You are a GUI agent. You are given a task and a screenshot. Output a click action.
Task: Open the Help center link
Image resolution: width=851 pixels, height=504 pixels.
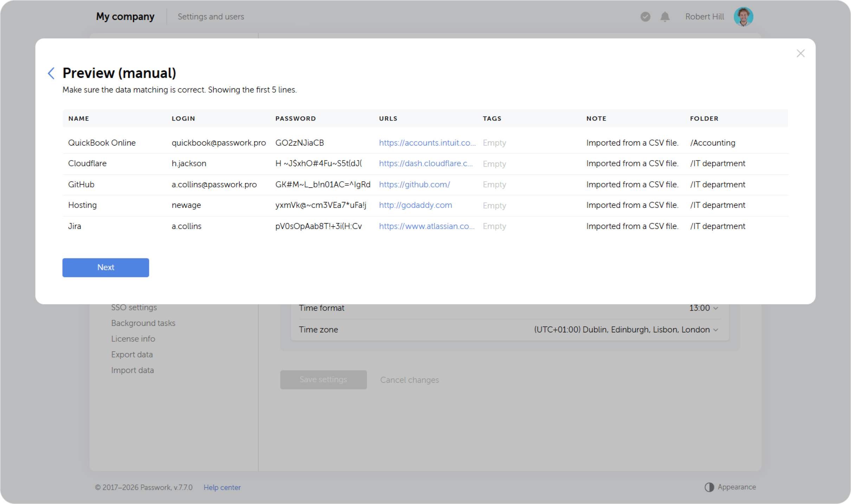(222, 487)
